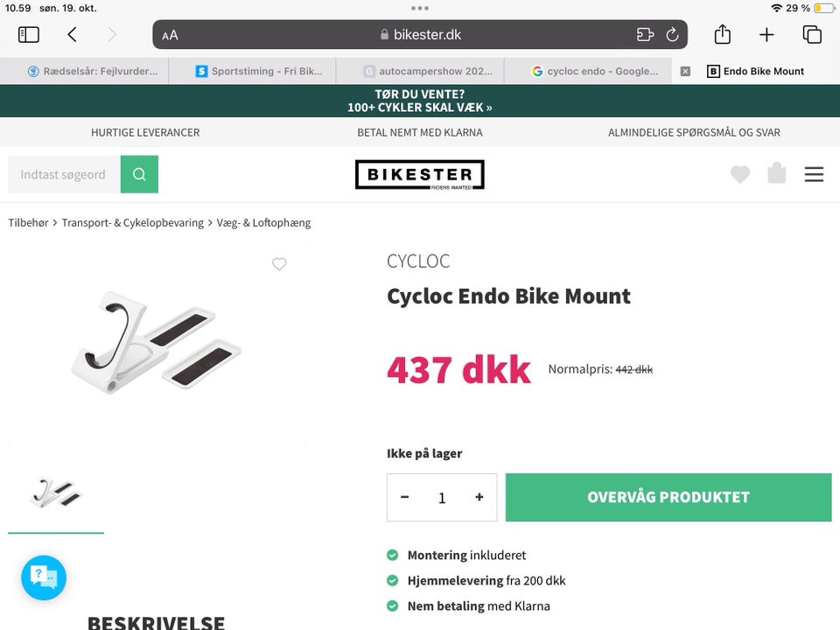Open the AA reader options menu
Screen dimensions: 840x630
(170, 35)
